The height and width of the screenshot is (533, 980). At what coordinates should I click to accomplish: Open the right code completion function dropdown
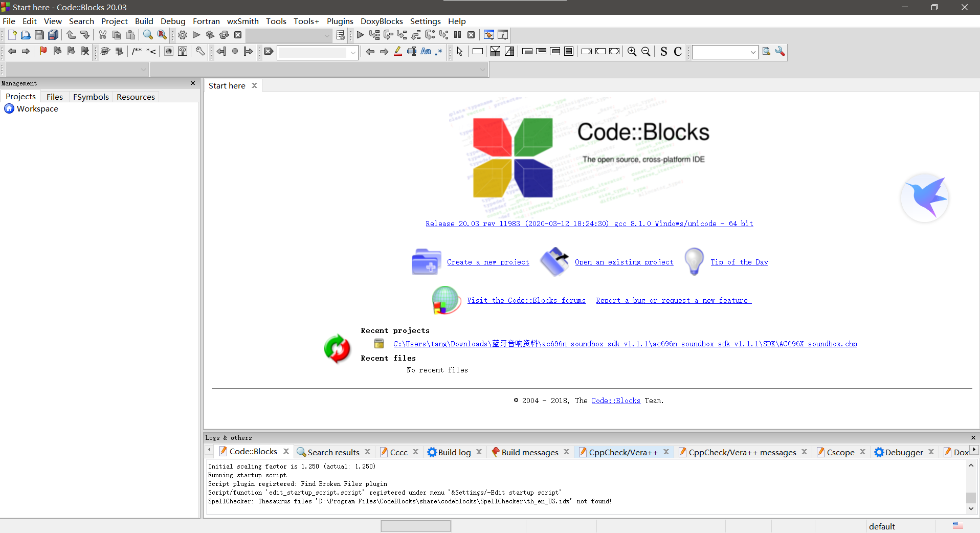(482, 70)
